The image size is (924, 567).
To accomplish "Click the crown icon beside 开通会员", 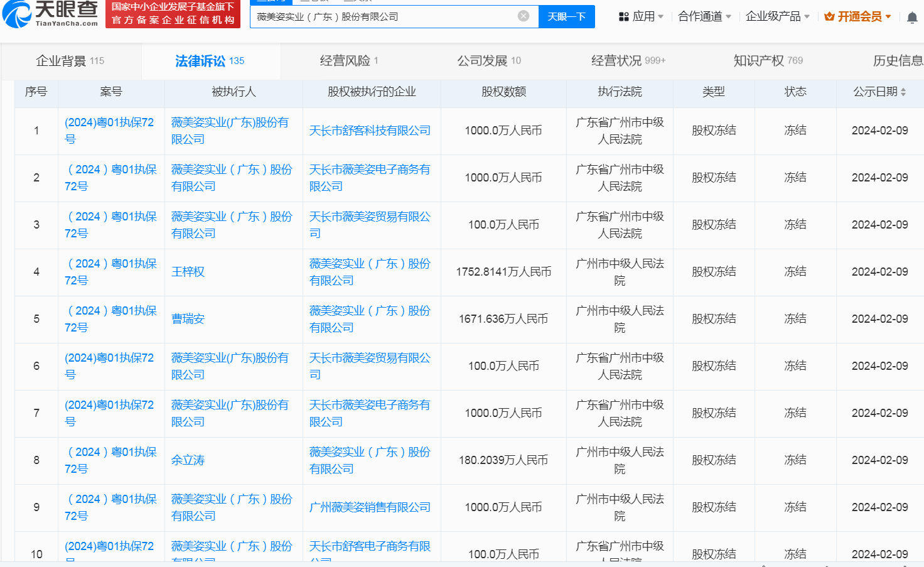I will coord(829,17).
